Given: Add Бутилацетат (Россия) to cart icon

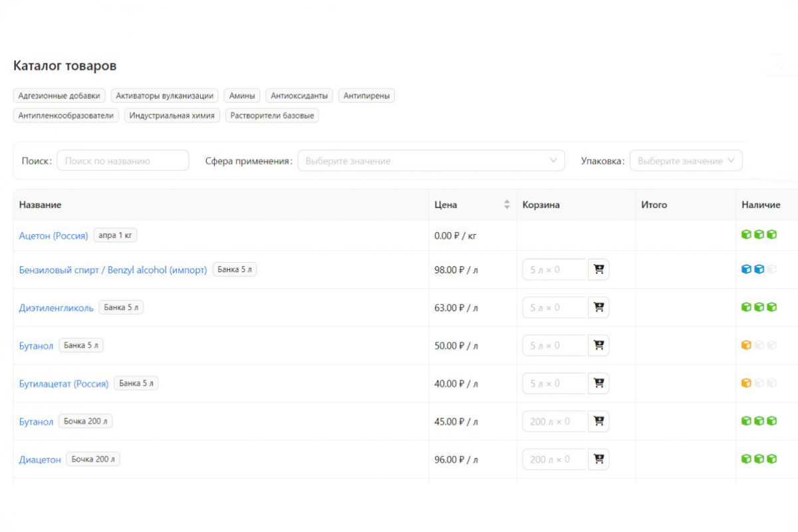Looking at the screenshot, I should (x=598, y=383).
